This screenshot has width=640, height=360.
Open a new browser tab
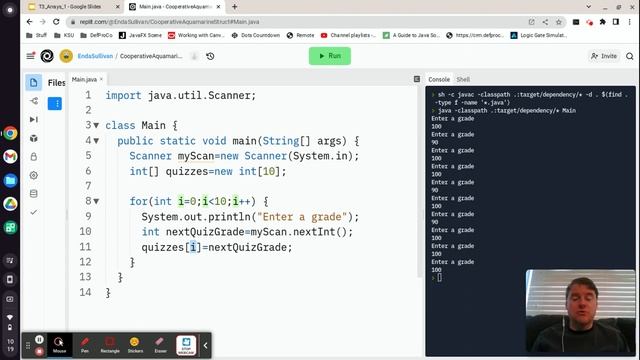click(x=234, y=7)
